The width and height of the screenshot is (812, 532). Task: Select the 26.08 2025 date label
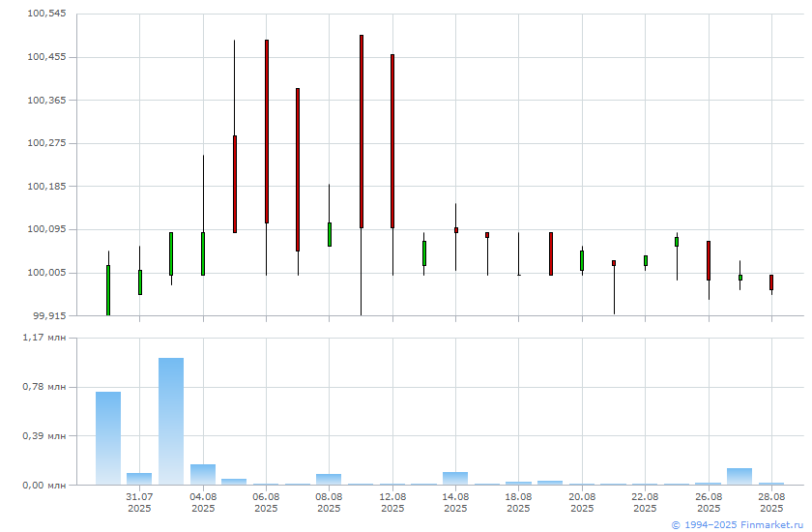click(x=709, y=502)
